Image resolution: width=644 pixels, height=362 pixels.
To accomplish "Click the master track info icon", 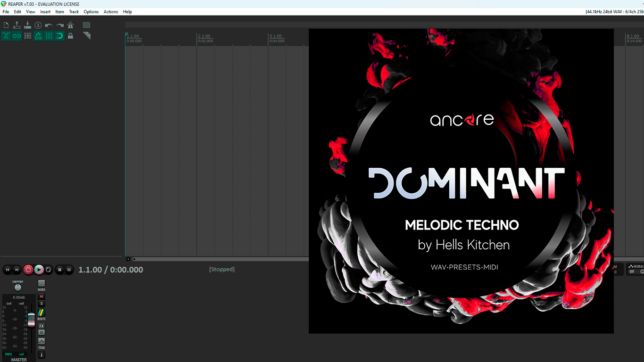I will pyautogui.click(x=41, y=354).
